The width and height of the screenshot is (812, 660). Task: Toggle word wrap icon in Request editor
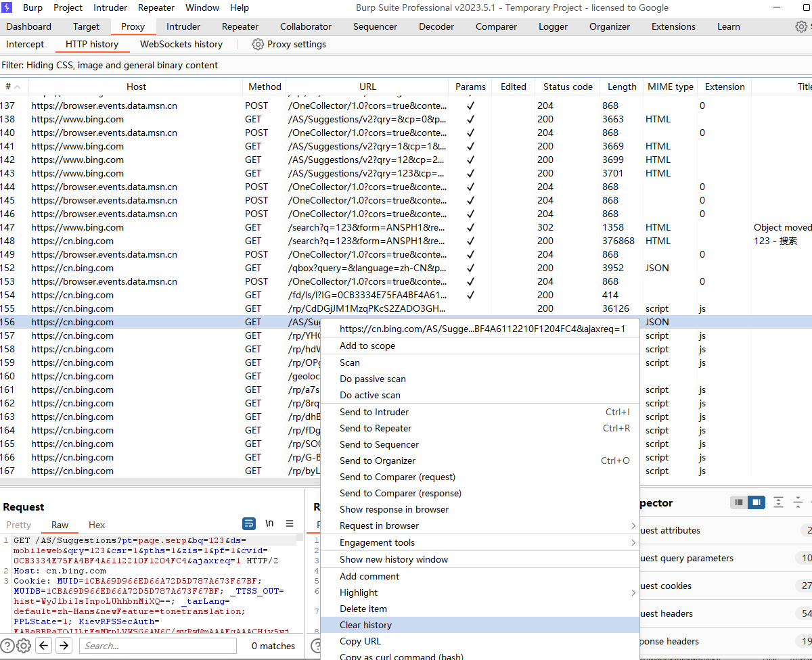coord(249,523)
